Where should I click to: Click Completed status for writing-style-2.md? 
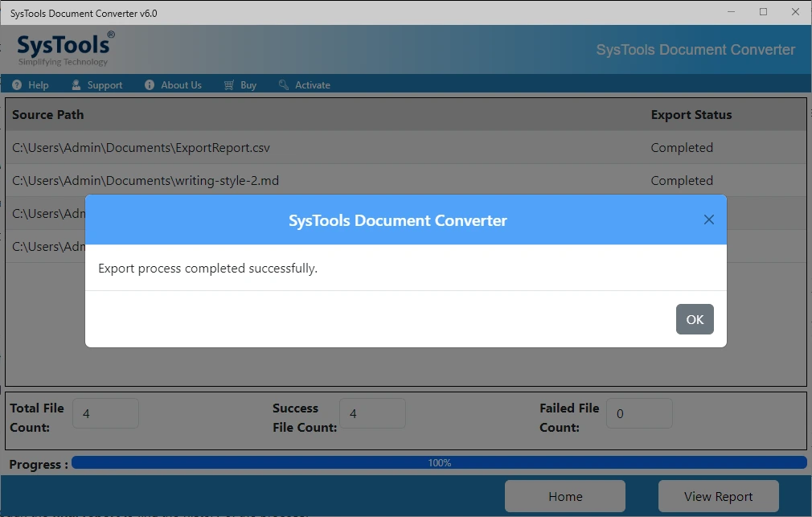pyautogui.click(x=682, y=180)
